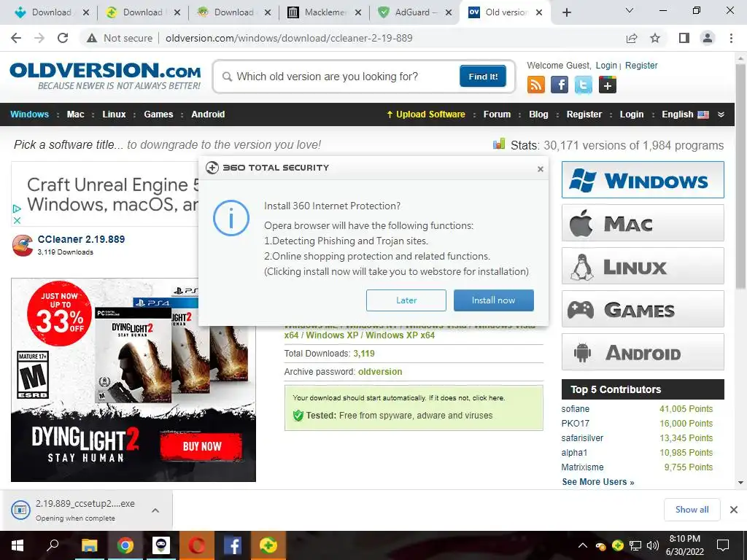Open taskbar search magnifier

point(53,545)
